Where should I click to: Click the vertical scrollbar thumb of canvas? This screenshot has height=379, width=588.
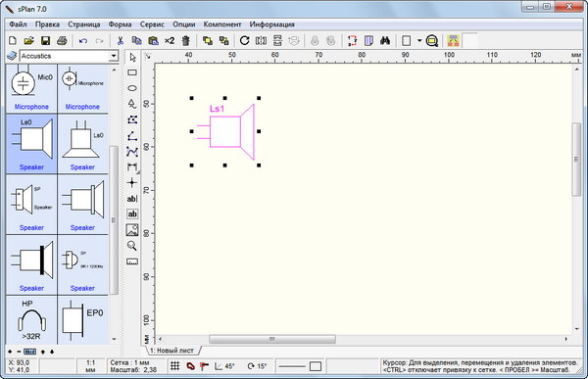[576, 159]
